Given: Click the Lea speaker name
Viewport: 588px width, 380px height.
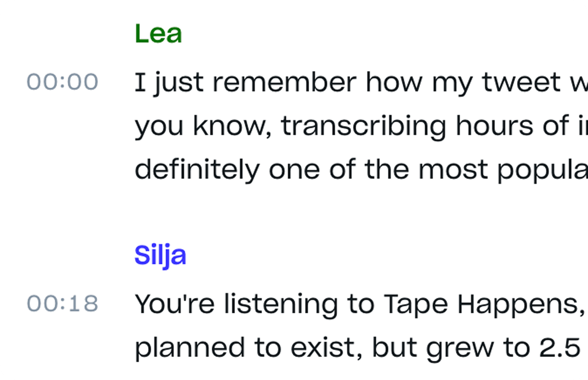Looking at the screenshot, I should 158,33.
